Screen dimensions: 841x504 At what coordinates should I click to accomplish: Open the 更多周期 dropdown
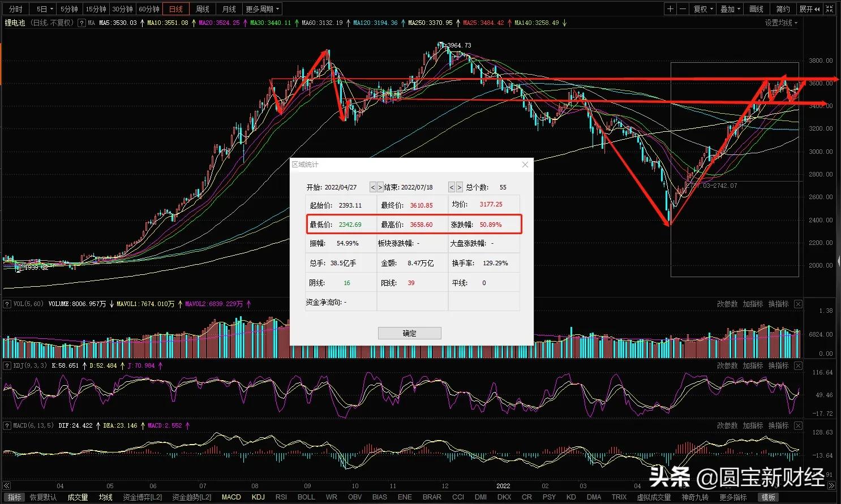pyautogui.click(x=263, y=9)
